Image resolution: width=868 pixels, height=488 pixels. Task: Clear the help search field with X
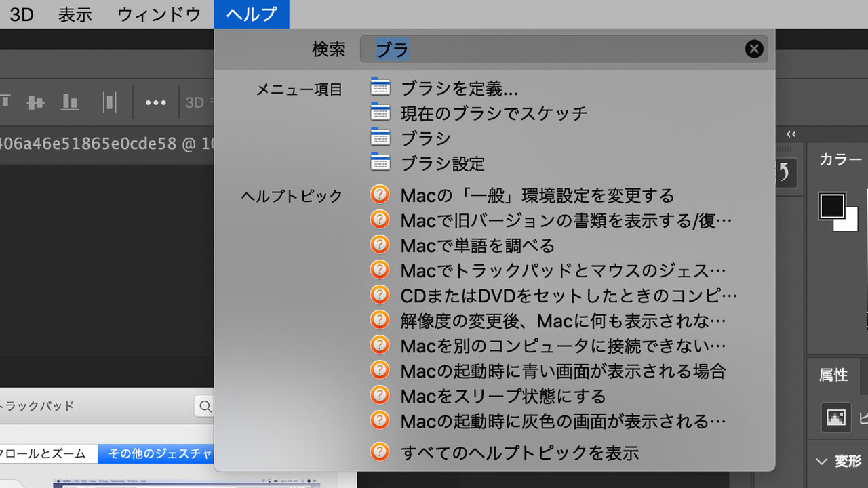tap(754, 49)
